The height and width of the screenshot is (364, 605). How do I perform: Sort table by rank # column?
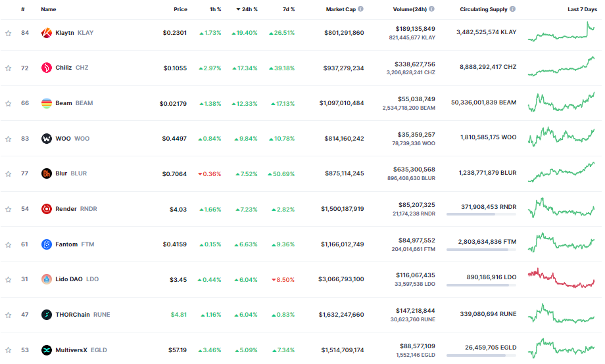[23, 9]
